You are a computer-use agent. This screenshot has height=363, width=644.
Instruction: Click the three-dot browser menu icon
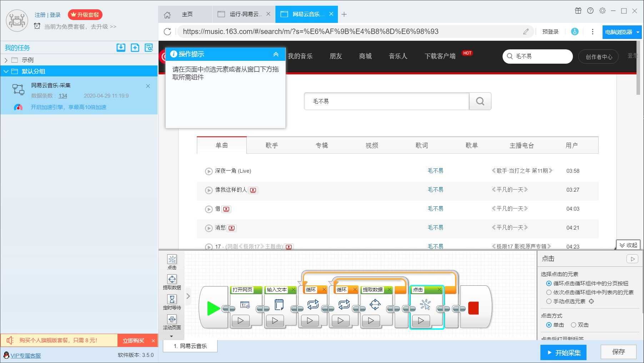[592, 31]
